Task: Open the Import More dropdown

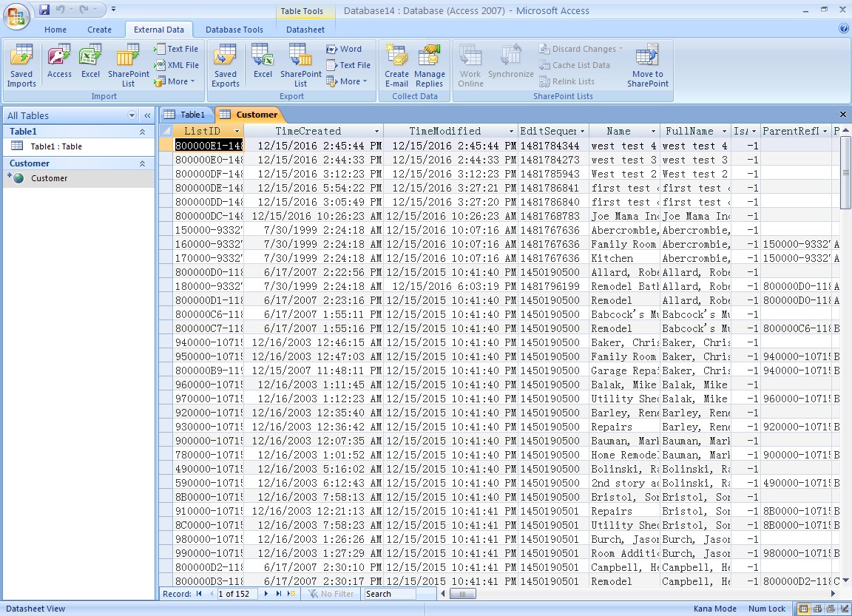Action: tap(175, 81)
